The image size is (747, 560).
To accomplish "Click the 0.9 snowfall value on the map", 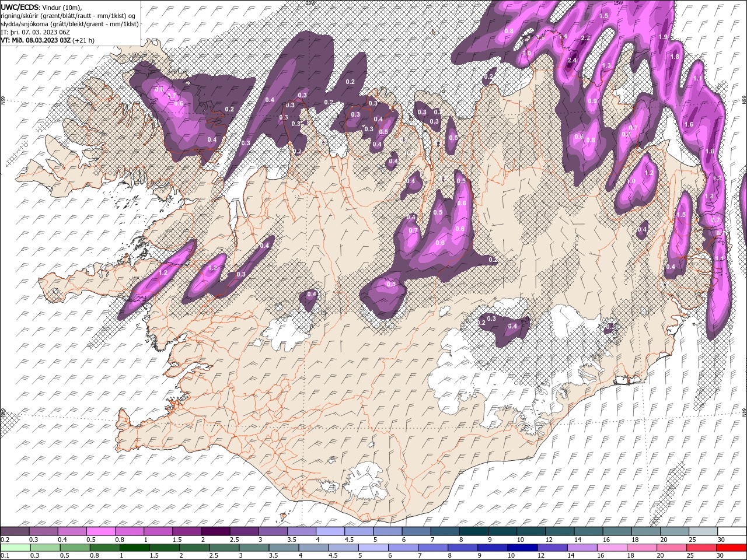I will point(592,101).
